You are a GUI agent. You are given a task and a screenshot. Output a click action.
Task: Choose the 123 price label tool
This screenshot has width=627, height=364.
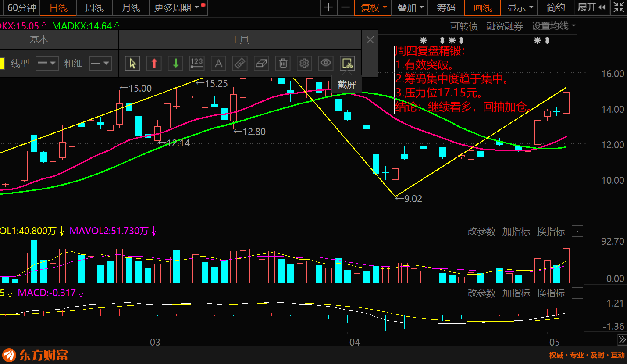pyautogui.click(x=197, y=63)
